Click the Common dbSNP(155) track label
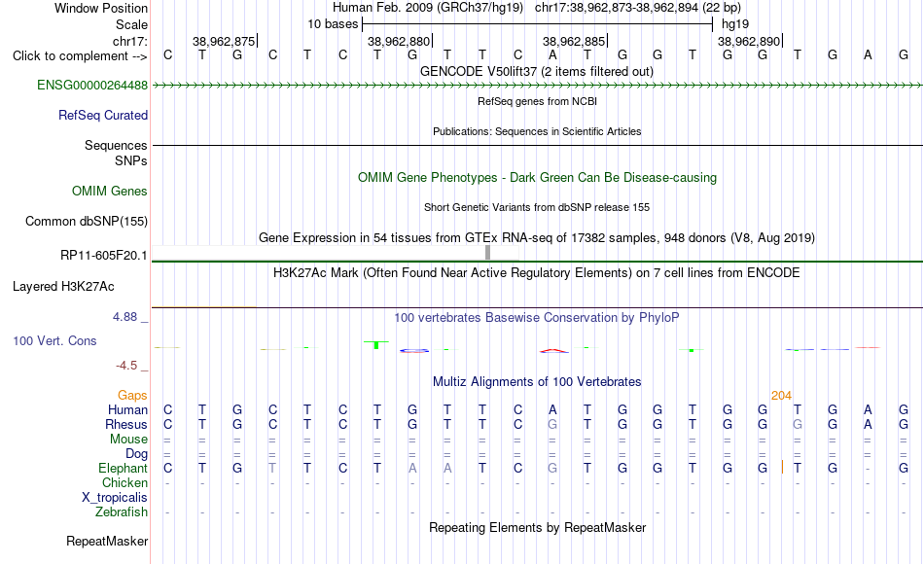The width and height of the screenshot is (924, 564). 86,221
